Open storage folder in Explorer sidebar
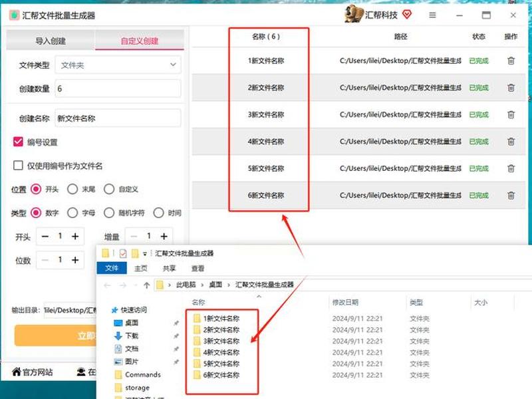The width and height of the screenshot is (532, 399). click(x=132, y=388)
